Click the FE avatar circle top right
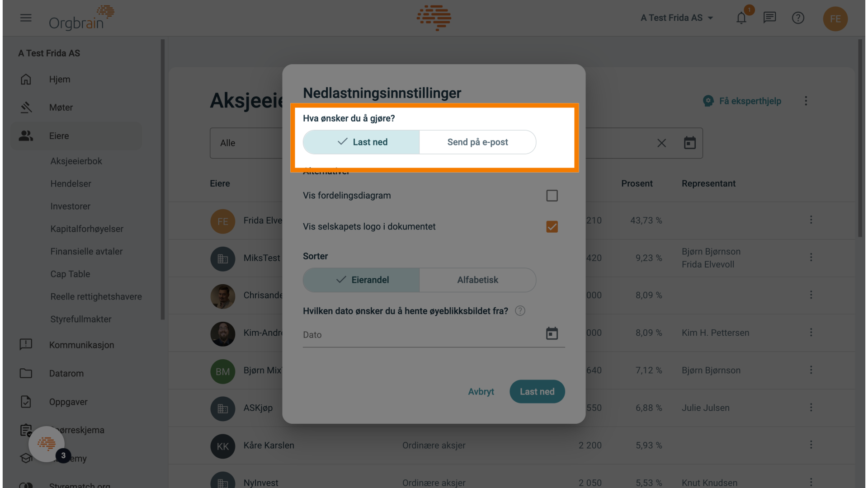The width and height of the screenshot is (868, 488). [x=835, y=19]
